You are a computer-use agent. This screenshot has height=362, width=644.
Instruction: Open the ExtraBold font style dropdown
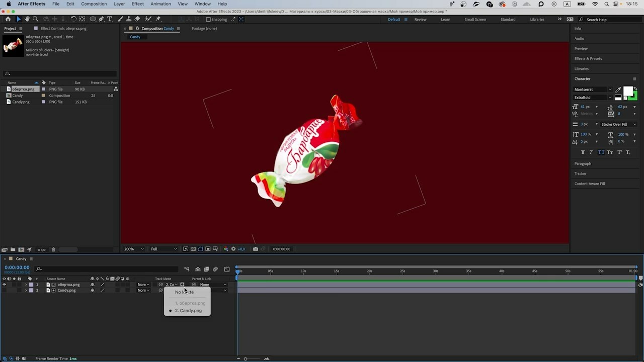[593, 98]
